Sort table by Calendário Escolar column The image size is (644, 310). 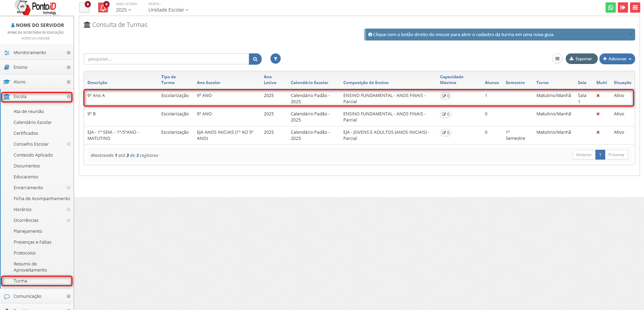point(310,83)
